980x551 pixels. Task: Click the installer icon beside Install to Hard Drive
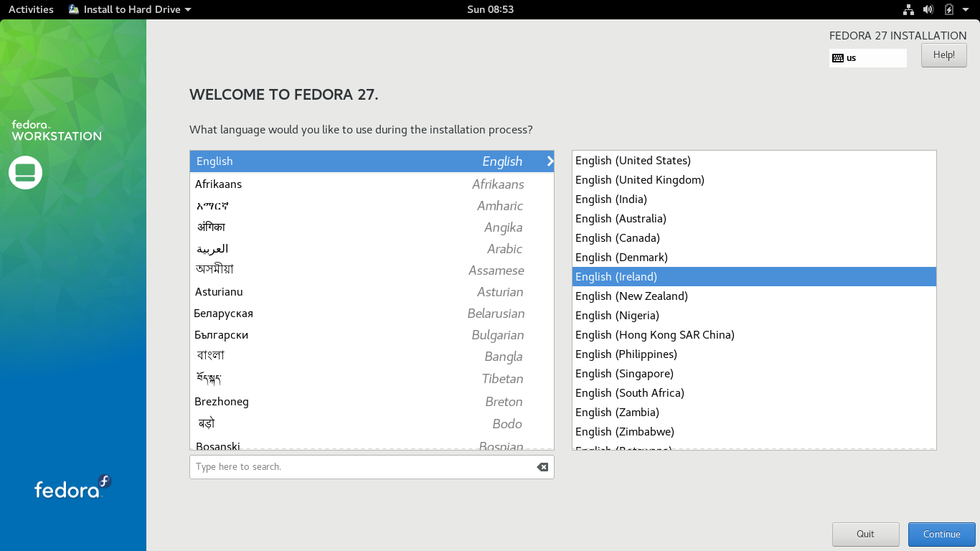tap(74, 9)
